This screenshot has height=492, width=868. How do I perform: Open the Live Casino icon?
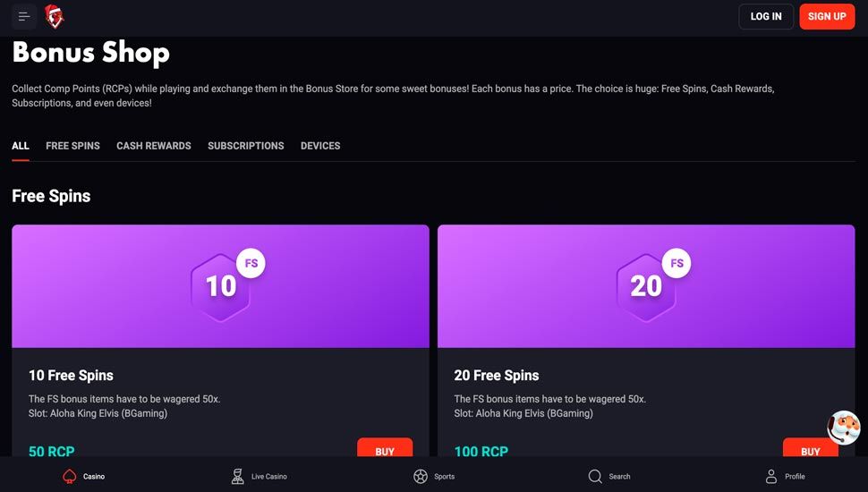pyautogui.click(x=238, y=476)
